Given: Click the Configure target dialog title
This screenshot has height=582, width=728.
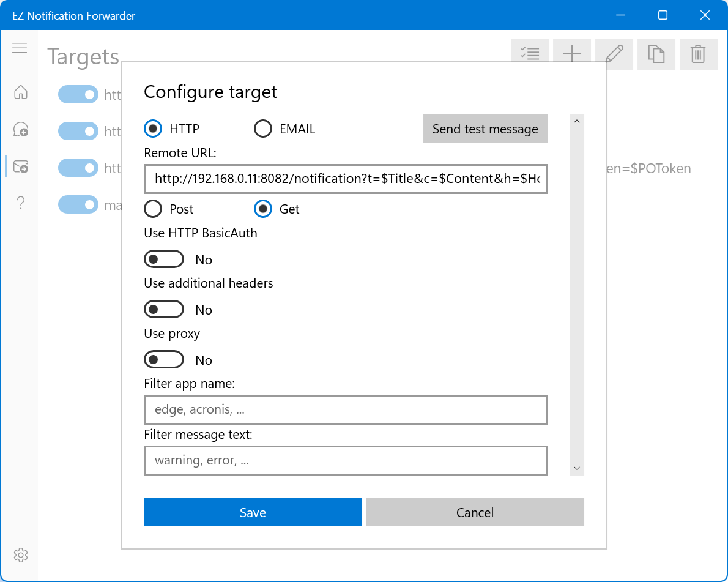Looking at the screenshot, I should (x=210, y=92).
